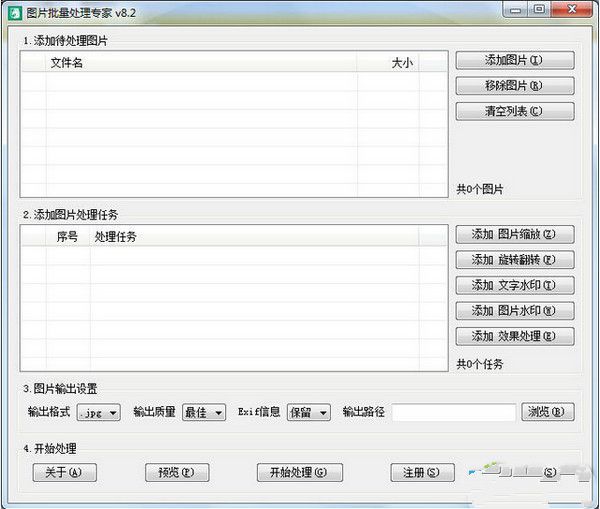The height and width of the screenshot is (509, 600).
Task: Click the 共0个图片 count text
Action: tap(479, 189)
